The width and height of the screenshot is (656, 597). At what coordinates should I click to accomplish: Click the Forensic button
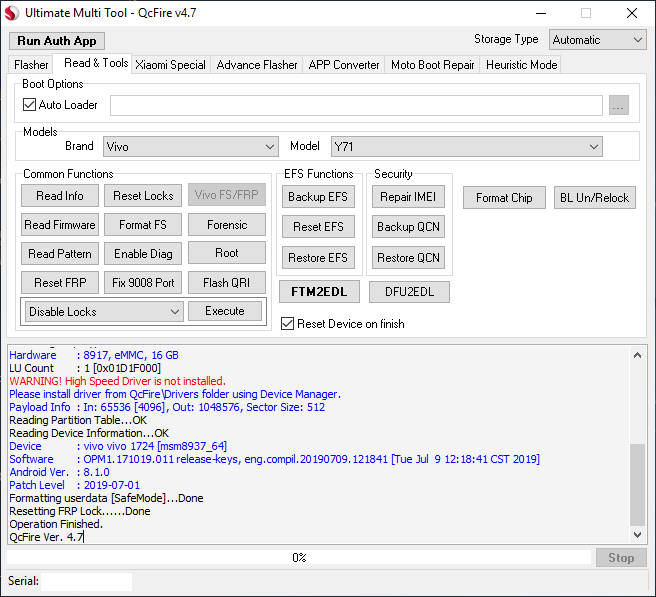tap(227, 225)
